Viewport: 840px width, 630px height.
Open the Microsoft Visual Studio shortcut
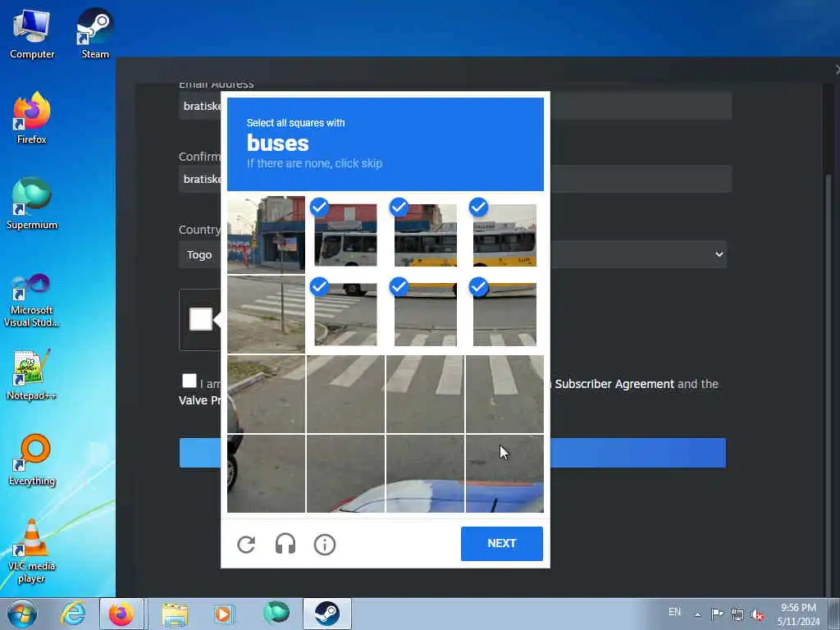pos(32,300)
